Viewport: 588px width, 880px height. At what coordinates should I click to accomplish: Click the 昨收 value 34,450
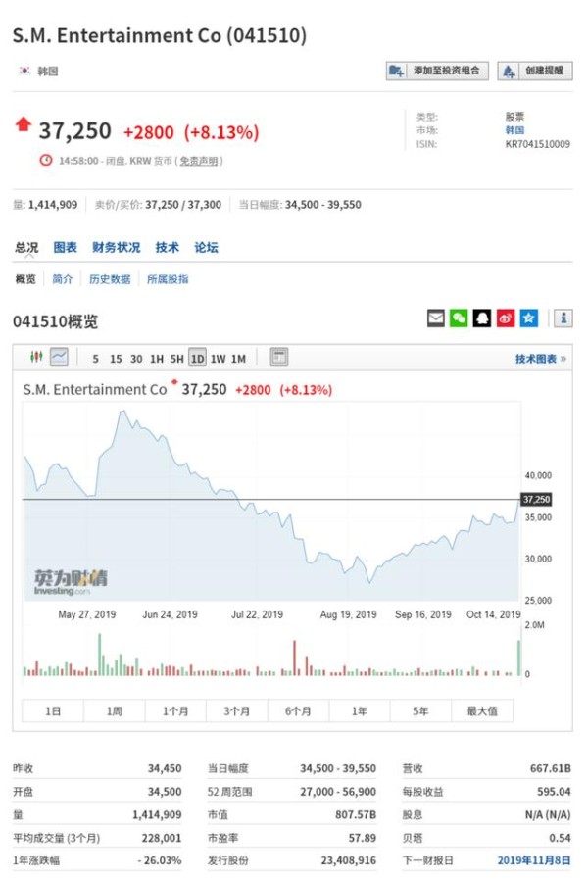[165, 768]
